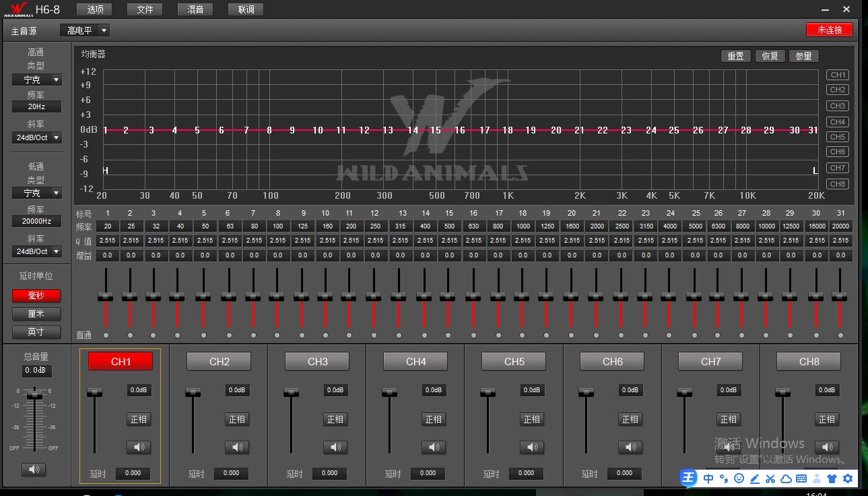Viewport: 868px width, 496px height.
Task: Click the low-pass frequency field showing 20000Hz
Action: tap(37, 221)
